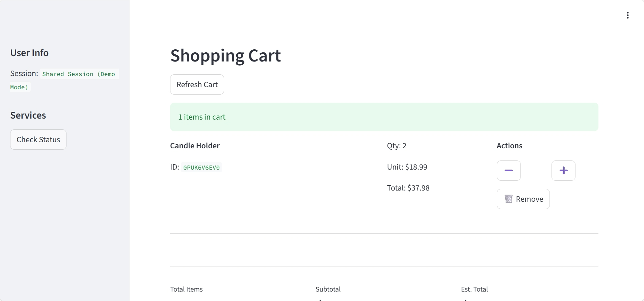The height and width of the screenshot is (301, 644).
Task: Increase Candle Holder quantity with plus
Action: [x=563, y=171]
